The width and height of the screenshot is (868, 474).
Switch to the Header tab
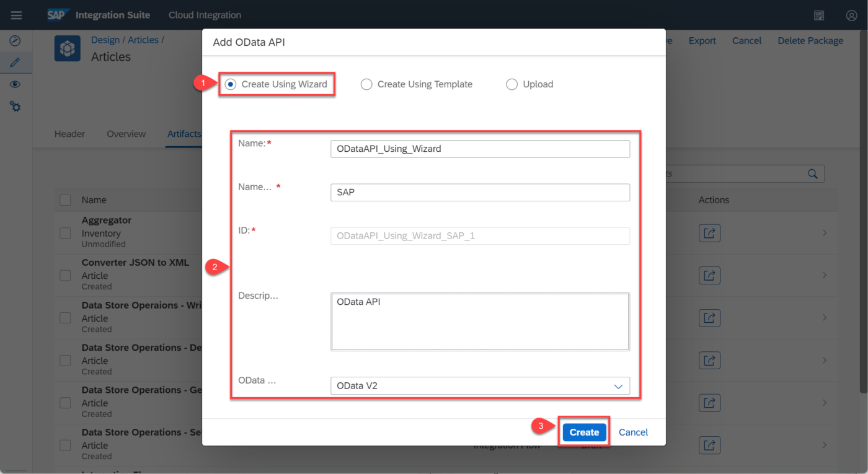(x=69, y=134)
